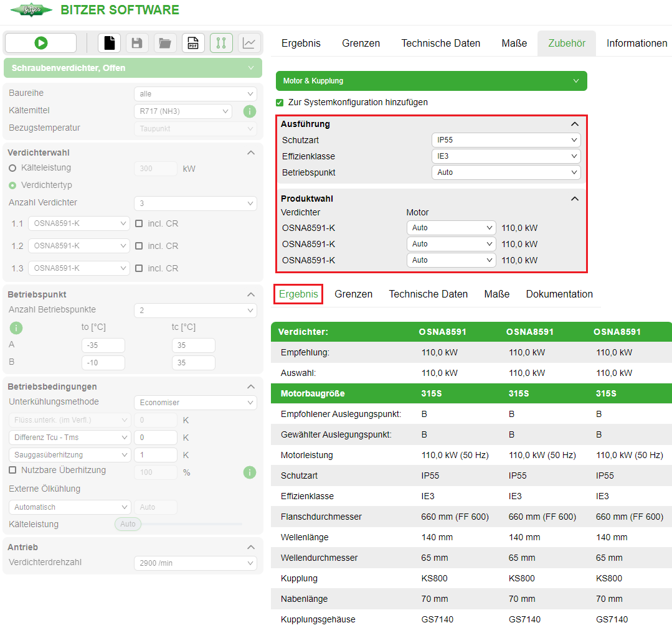Open the Schutzart dropdown showing IP55

[x=506, y=140]
